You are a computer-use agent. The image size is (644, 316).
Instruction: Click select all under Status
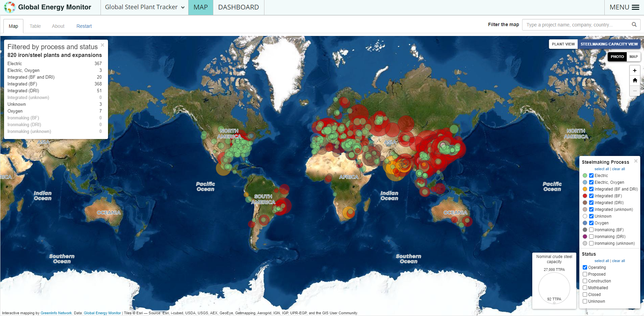[602, 261]
